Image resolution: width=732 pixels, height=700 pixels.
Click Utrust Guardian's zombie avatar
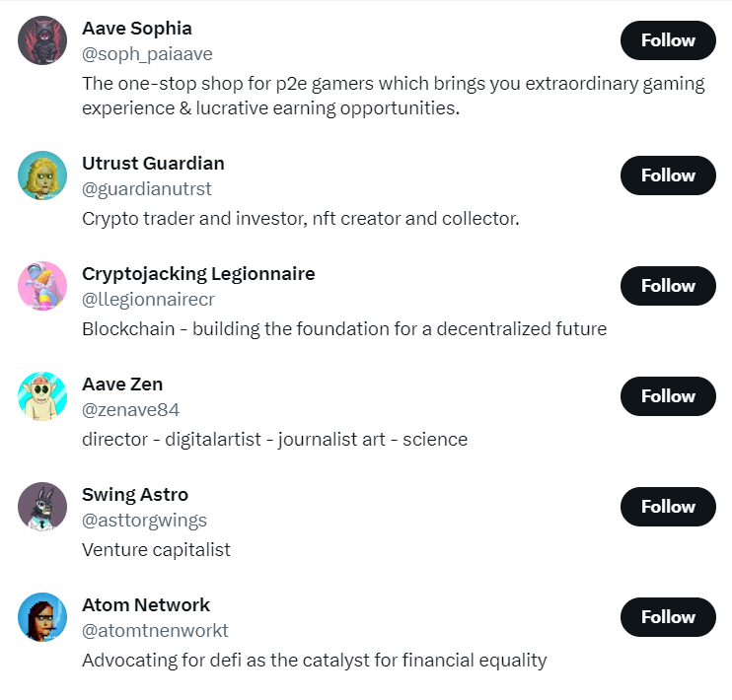[x=42, y=175]
